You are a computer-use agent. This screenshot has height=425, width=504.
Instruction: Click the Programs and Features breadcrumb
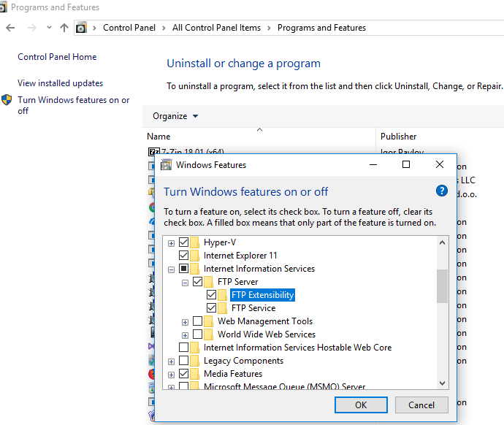click(x=321, y=28)
